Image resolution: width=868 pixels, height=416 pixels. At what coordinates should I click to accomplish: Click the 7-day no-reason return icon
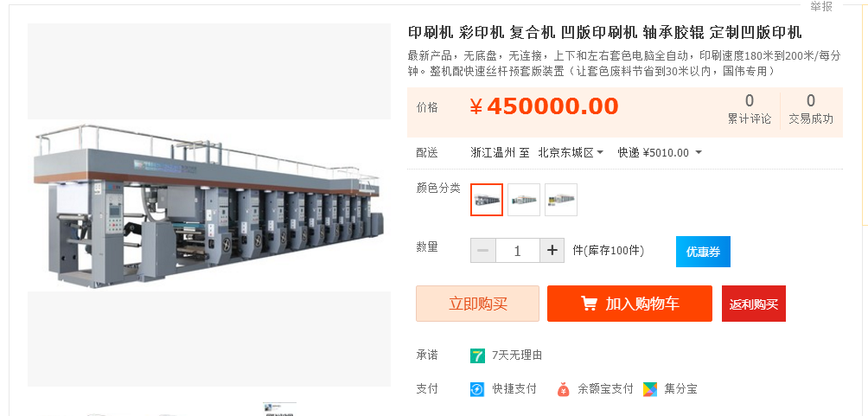[x=477, y=355]
